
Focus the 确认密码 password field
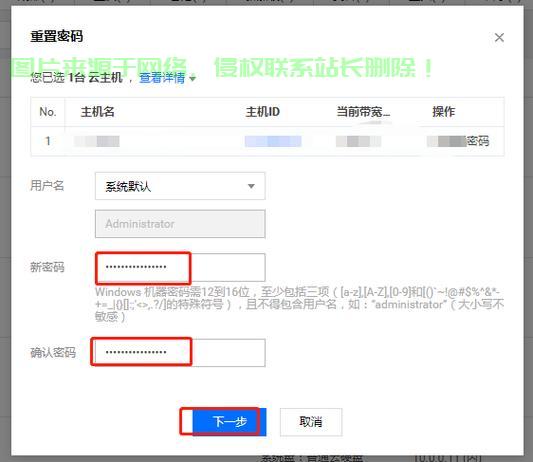[x=180, y=353]
